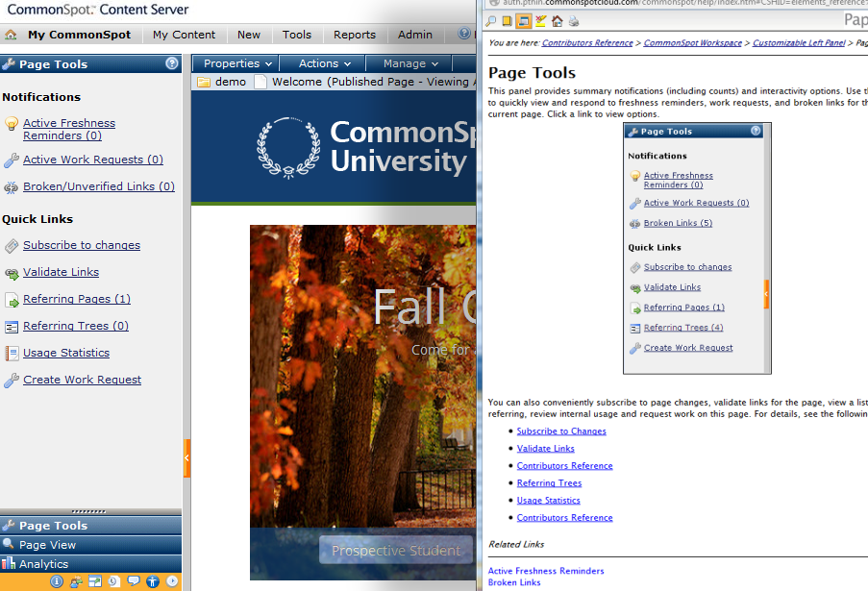
Task: Open the My CommonSpot menu
Action: tap(79, 35)
